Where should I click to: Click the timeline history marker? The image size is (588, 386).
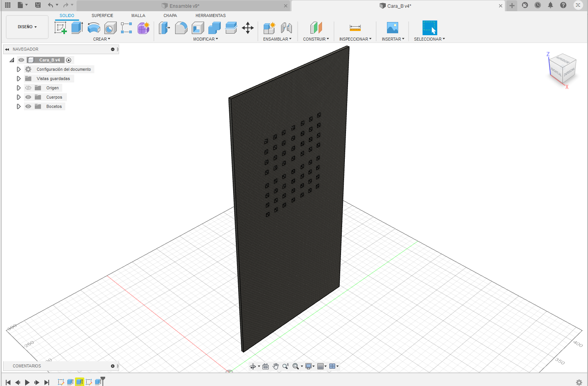click(x=102, y=381)
